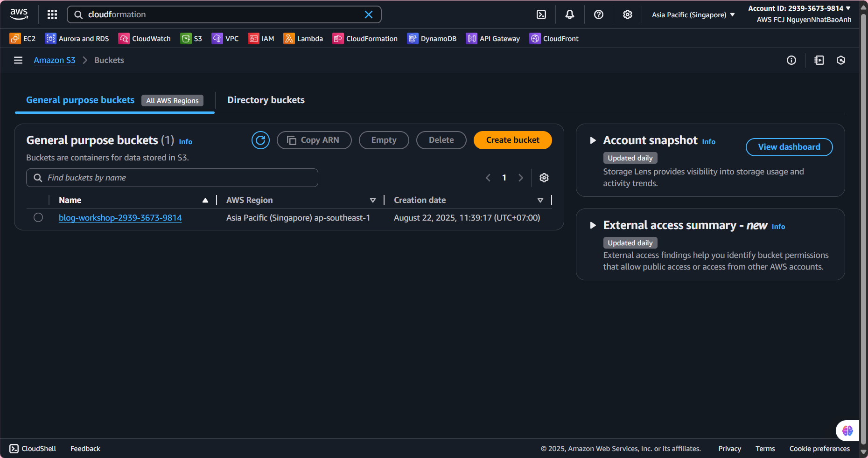Open the Lambda service shortcut
Screen dimensions: 868x458
click(x=303, y=39)
